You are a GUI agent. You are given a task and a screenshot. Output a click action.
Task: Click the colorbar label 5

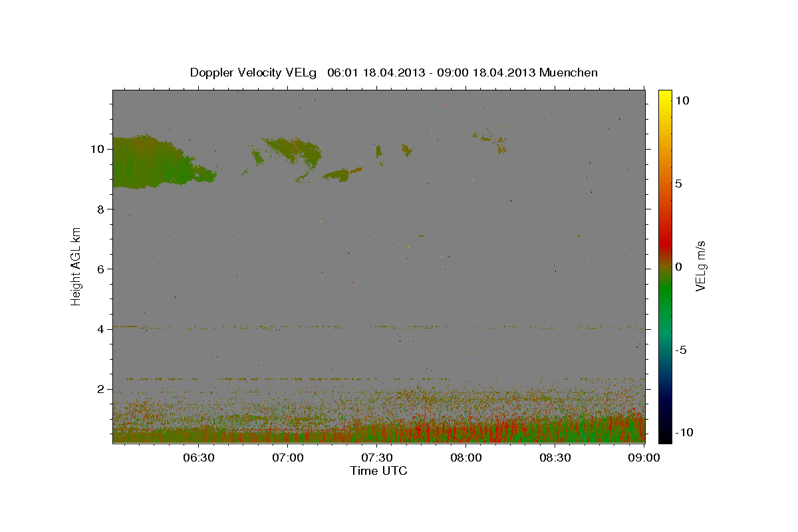678,184
